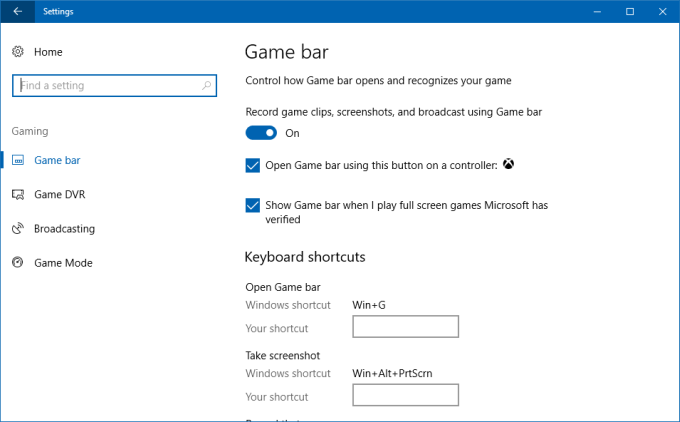Viewport: 680px width, 422px height.
Task: Go to Settings Home
Action: tap(48, 52)
